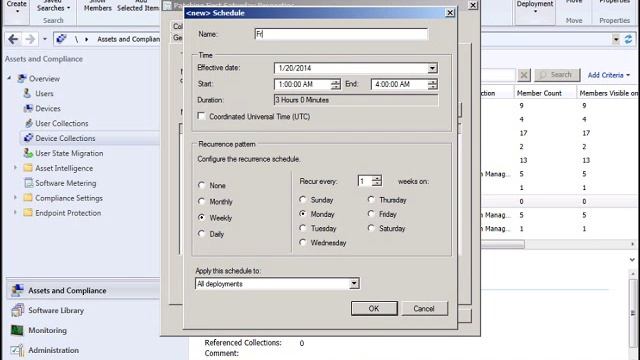Click the schedule Name input field
Viewport: 640px width, 360px height.
[x=341, y=34]
